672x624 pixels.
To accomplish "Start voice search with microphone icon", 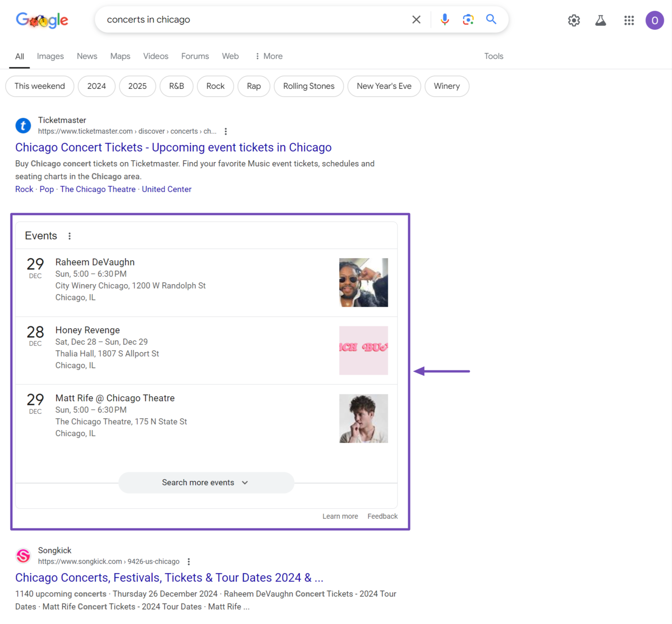I will tap(445, 20).
